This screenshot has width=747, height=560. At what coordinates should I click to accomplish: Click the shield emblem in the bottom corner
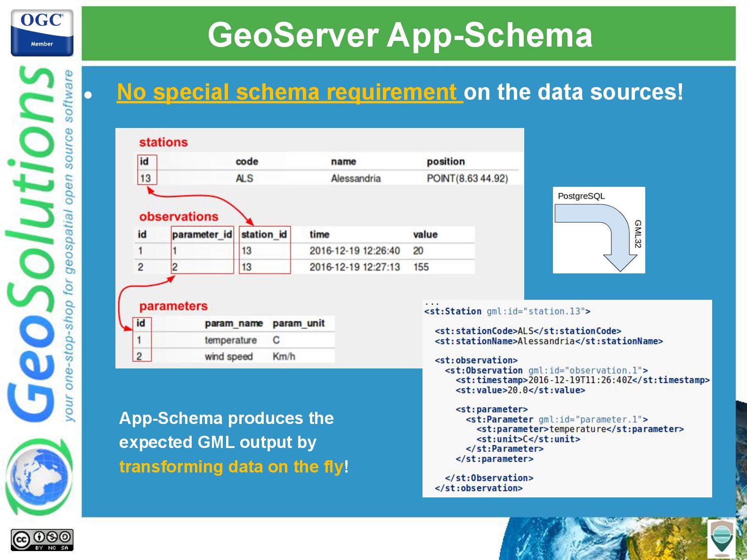[721, 538]
